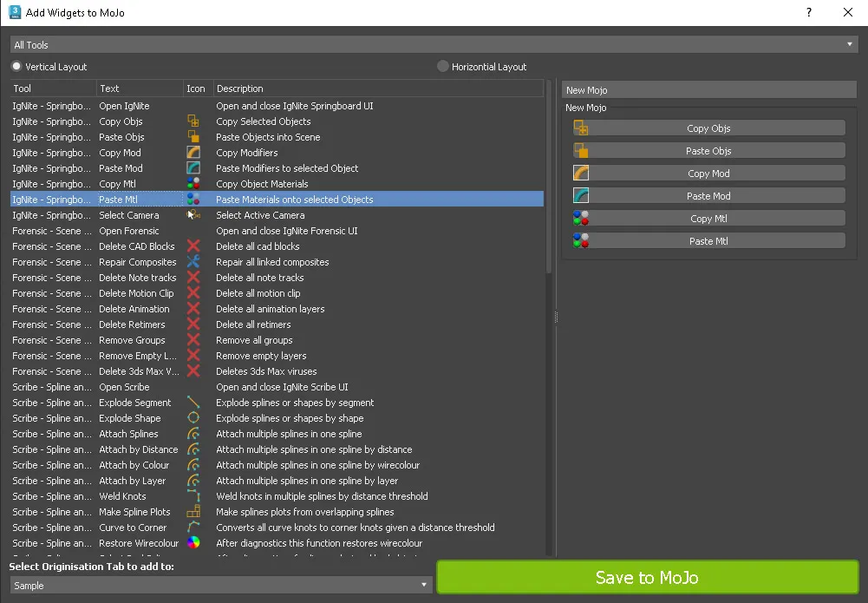Click the Paste Objs row icon in list
The image size is (868, 603).
click(193, 137)
